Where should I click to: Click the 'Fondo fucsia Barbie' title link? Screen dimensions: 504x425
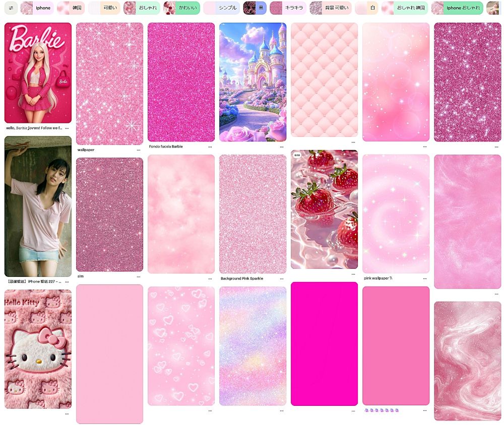[166, 147]
